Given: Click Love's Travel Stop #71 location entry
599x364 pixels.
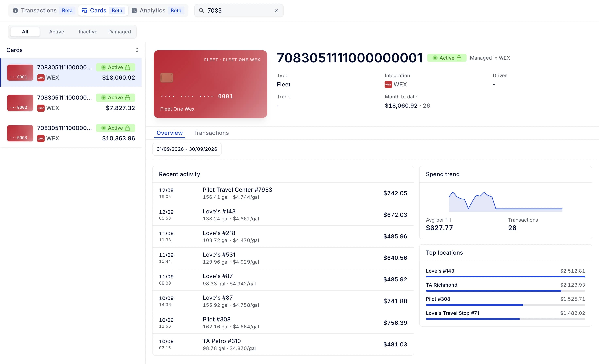Looking at the screenshot, I should (506, 315).
